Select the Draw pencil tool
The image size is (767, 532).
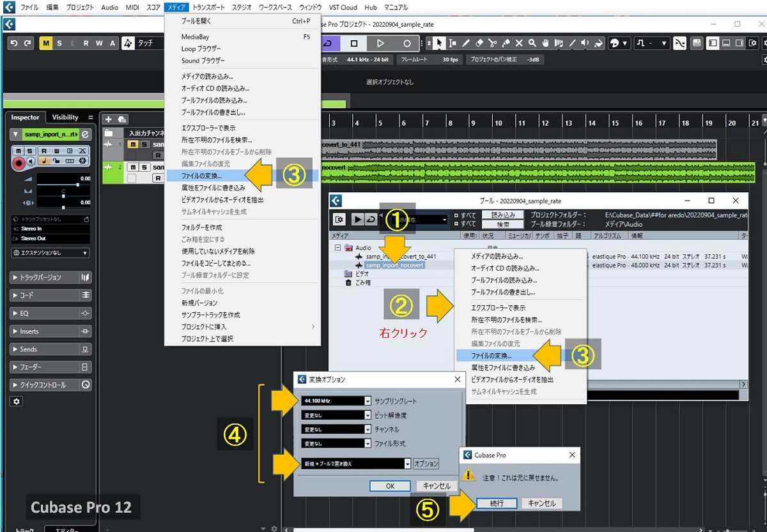467,43
